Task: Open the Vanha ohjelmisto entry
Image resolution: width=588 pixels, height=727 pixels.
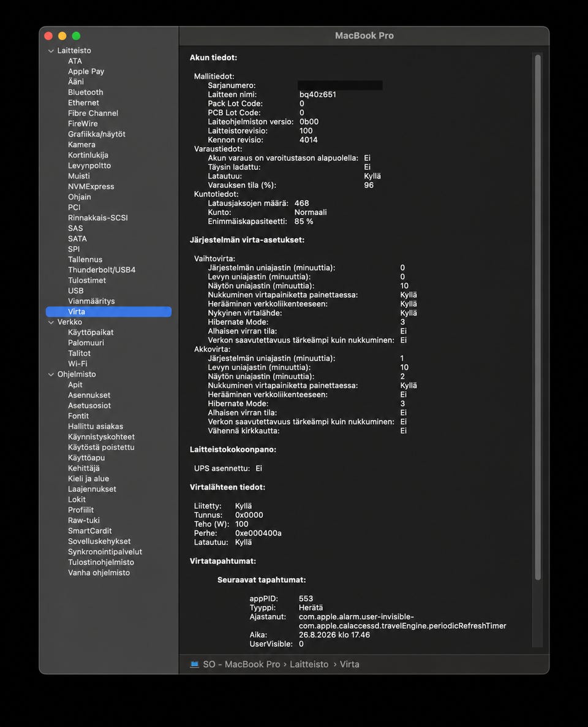Action: coord(99,573)
